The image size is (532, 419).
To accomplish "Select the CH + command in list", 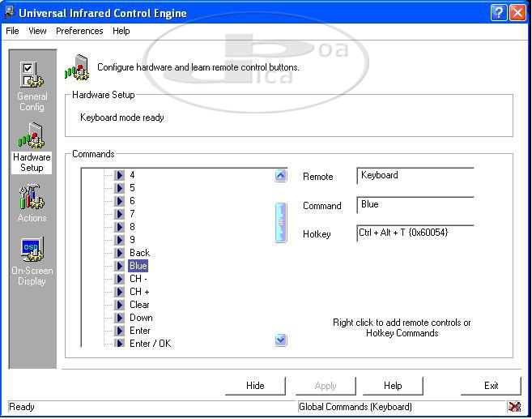I will click(x=139, y=292).
